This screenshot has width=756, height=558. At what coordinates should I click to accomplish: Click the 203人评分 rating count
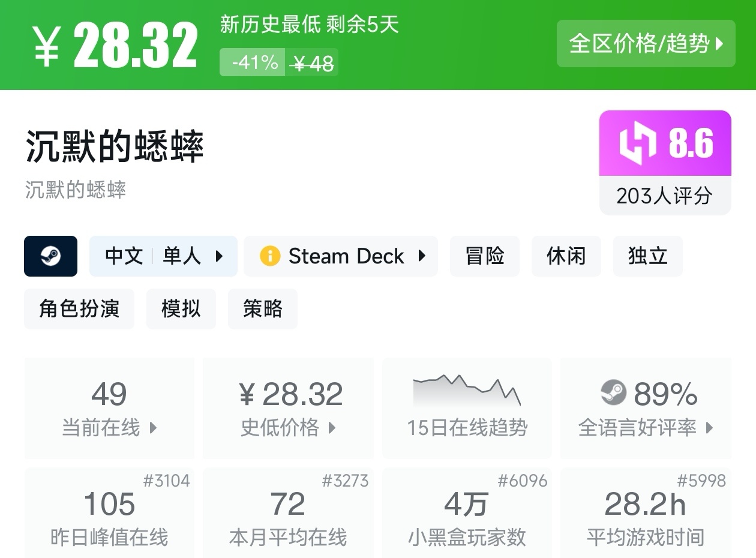(x=665, y=196)
